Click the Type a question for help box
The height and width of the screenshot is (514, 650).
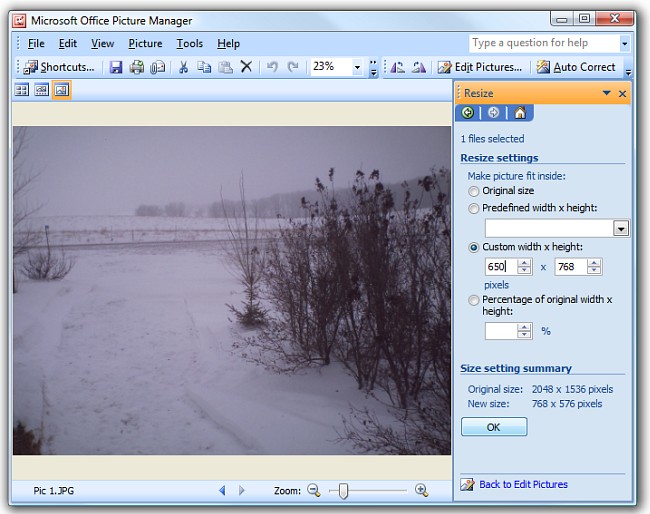545,43
